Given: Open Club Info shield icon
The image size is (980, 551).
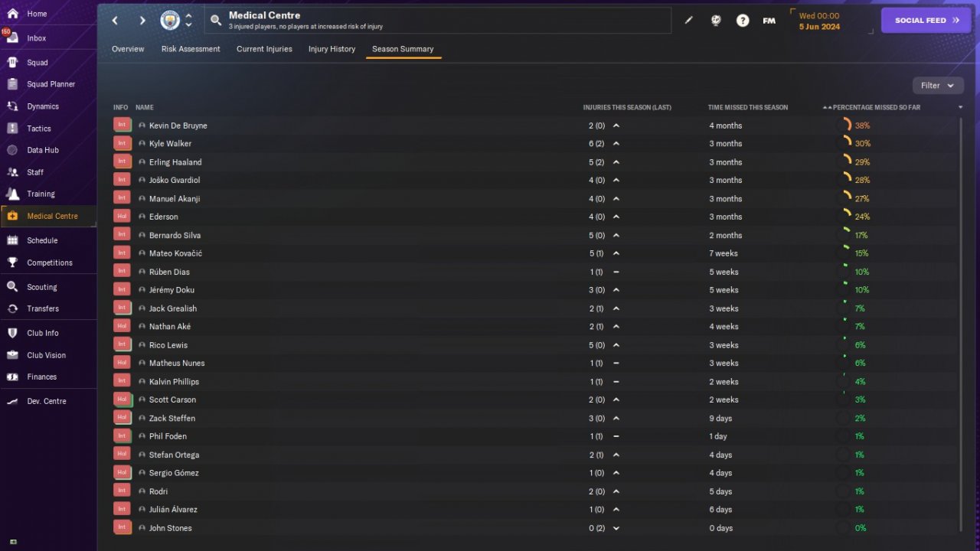Looking at the screenshot, I should click(x=12, y=333).
